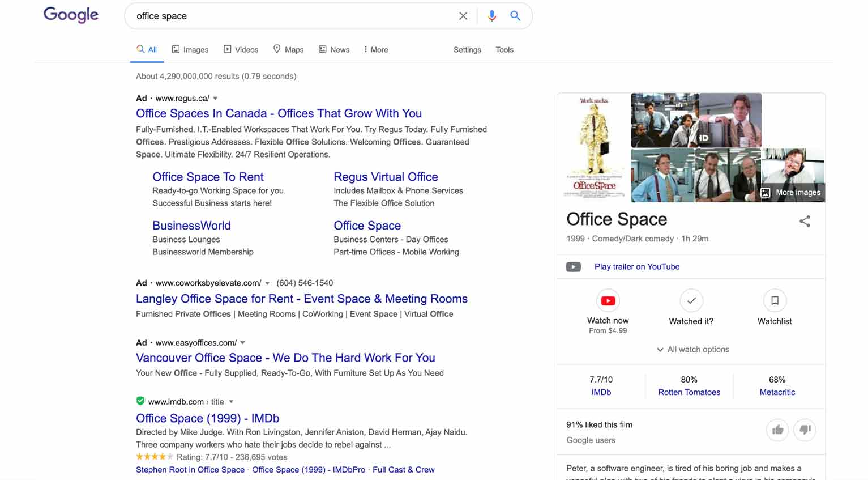Open the Regus Virtual Office sitelink
The width and height of the screenshot is (868, 480).
click(386, 177)
